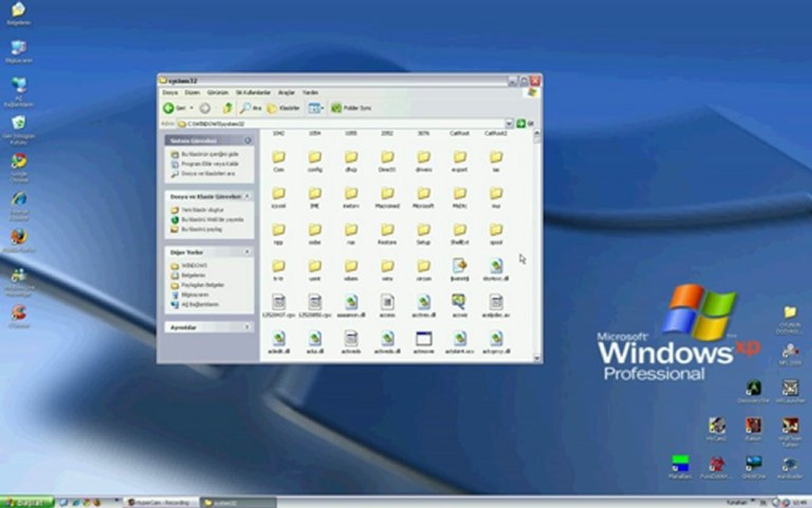Screen dimensions: 812x508
Task: Switch to HyperCam Recording taskbar button
Action: click(x=161, y=502)
